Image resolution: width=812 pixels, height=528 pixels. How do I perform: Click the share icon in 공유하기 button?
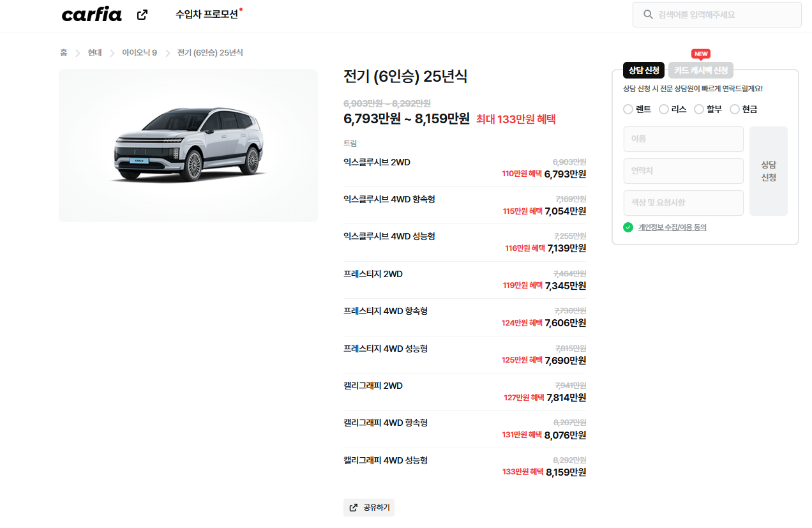[354, 508]
